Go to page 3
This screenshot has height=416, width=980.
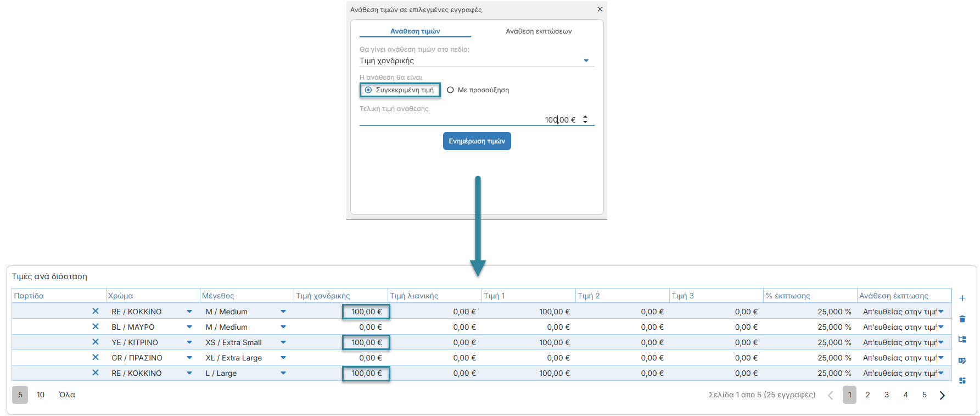pyautogui.click(x=887, y=395)
